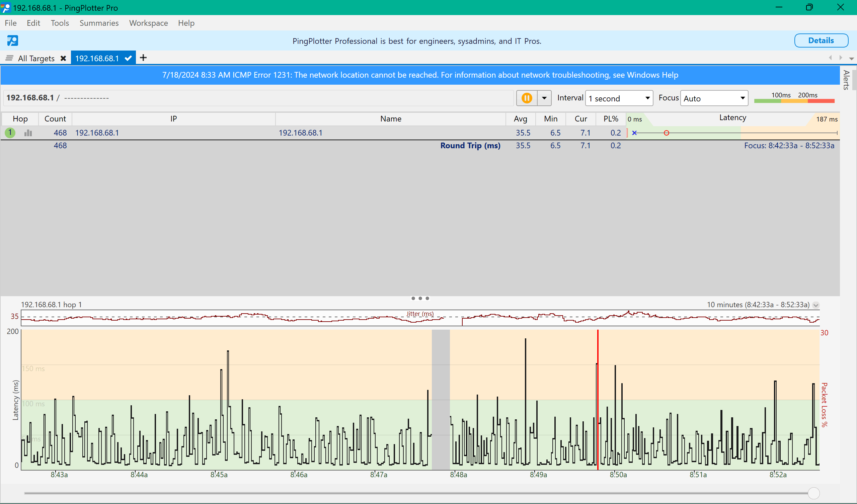
Task: Select the green hop 1 status badge
Action: coord(10,133)
